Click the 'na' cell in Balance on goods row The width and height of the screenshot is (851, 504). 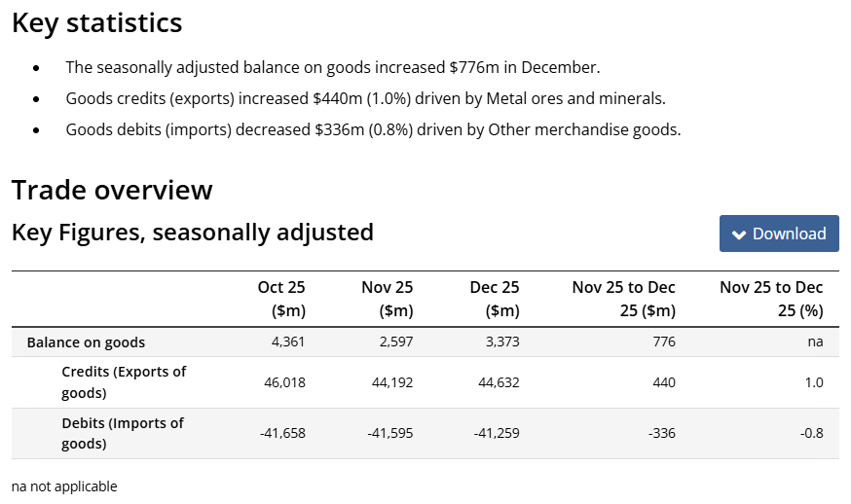815,342
